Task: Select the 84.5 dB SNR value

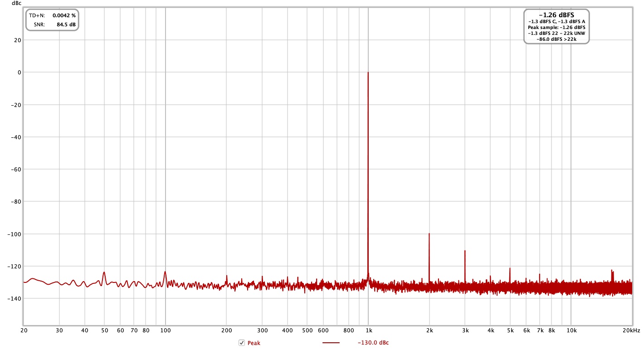Action: pyautogui.click(x=66, y=24)
